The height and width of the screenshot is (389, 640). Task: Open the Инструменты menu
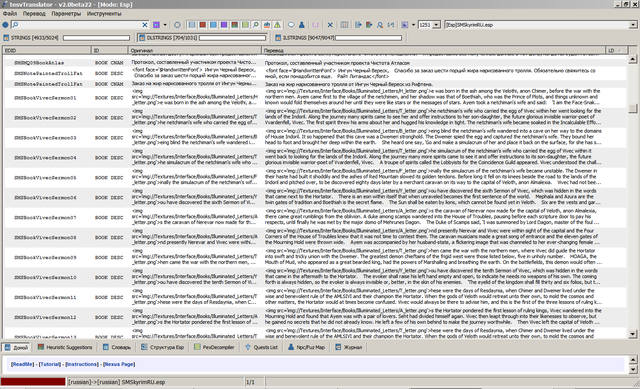pyautogui.click(x=104, y=13)
